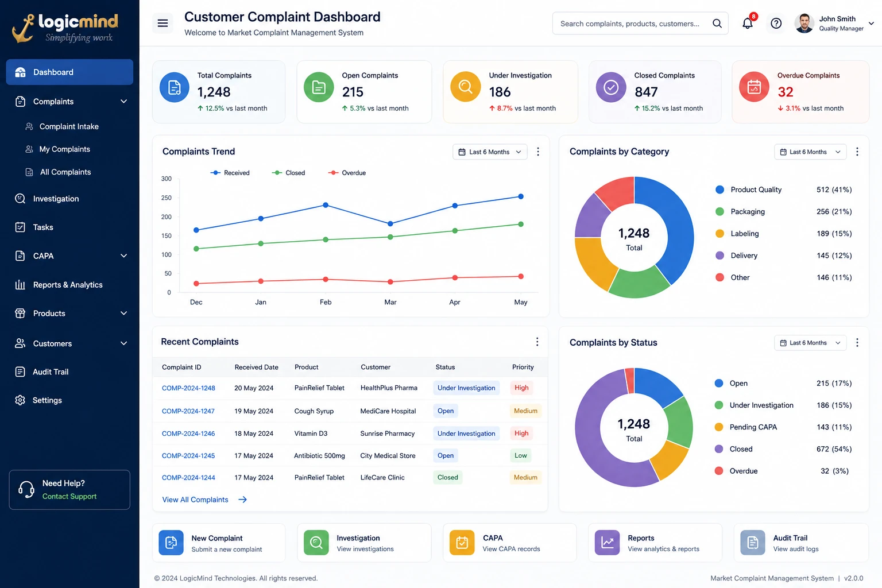Viewport: 882px width, 588px height.
Task: Select All Complaints in sidebar
Action: (x=65, y=172)
